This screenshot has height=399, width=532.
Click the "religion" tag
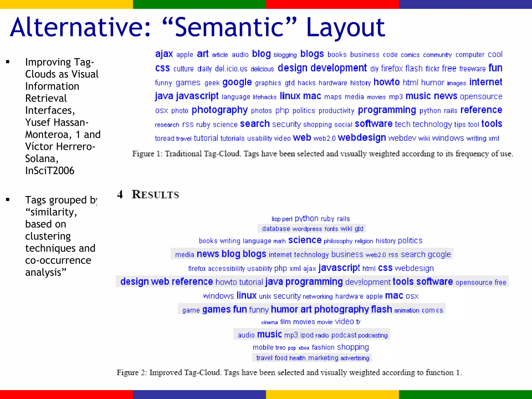pyautogui.click(x=364, y=241)
